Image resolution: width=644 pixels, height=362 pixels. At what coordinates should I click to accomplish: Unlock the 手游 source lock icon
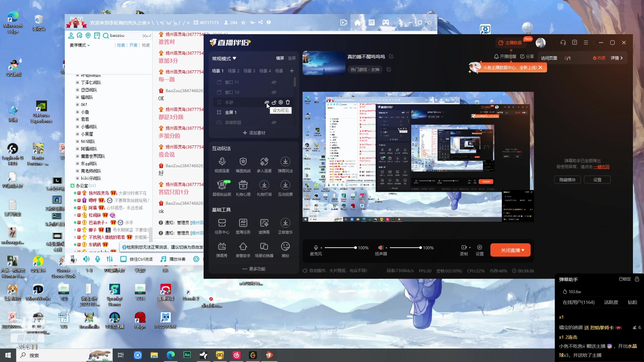[x=274, y=102]
